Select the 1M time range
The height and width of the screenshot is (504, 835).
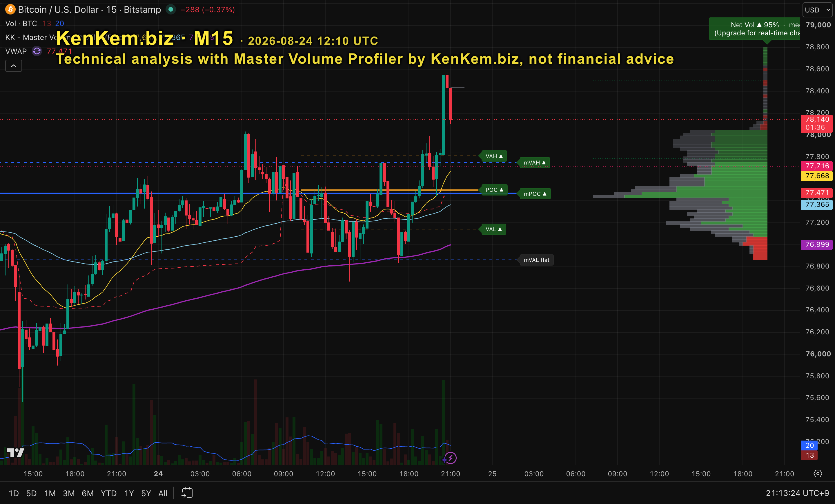point(50,493)
